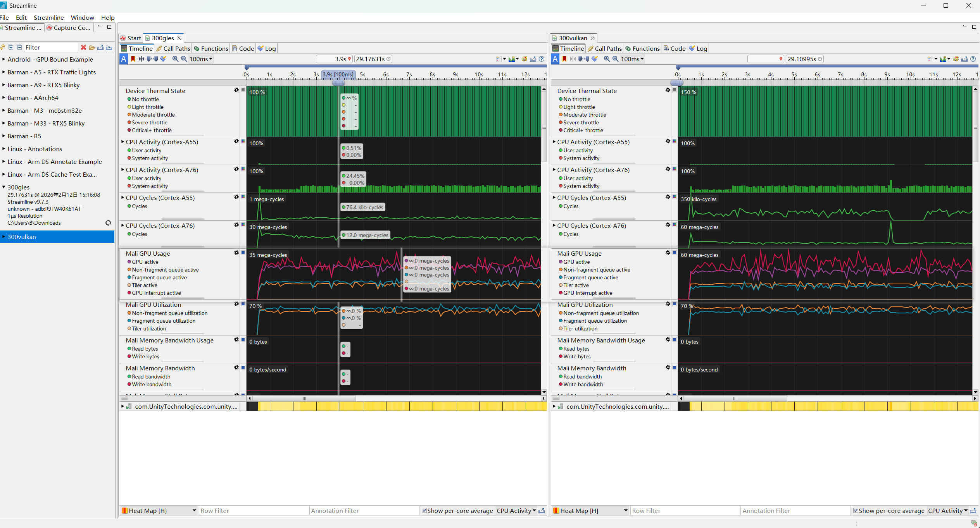Toggle Show per-core average in 300gles pane

pos(424,511)
